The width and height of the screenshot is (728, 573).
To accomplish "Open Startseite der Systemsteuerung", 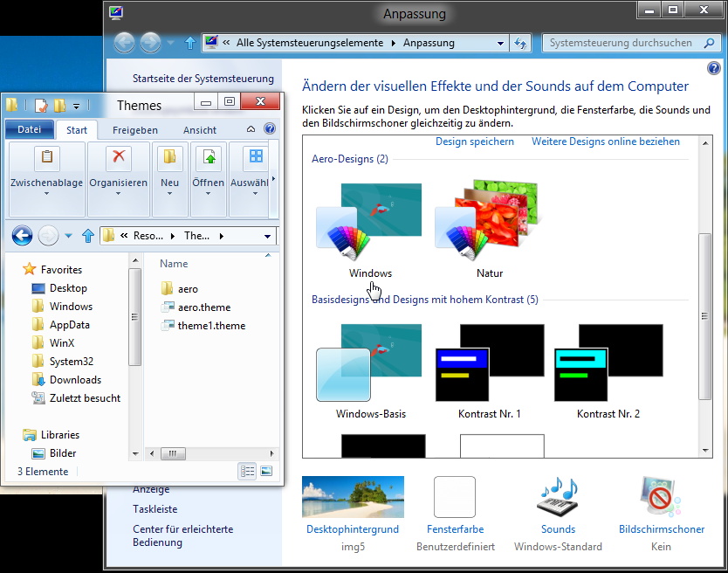I will (x=203, y=79).
